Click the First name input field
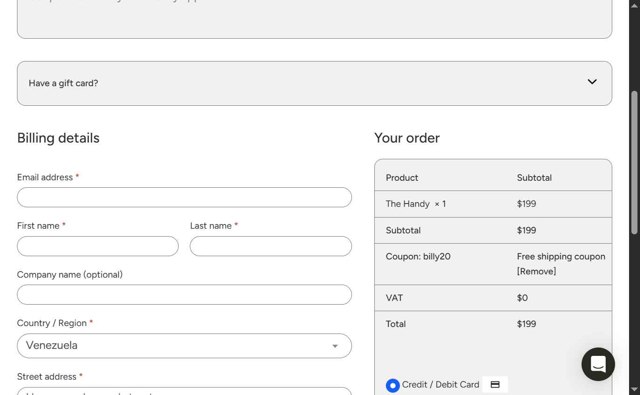Screen dimensions: 640x395 (x=98, y=246)
